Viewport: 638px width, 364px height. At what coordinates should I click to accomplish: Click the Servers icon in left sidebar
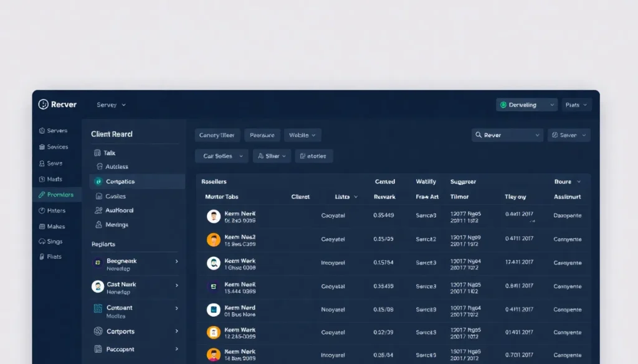pos(42,131)
